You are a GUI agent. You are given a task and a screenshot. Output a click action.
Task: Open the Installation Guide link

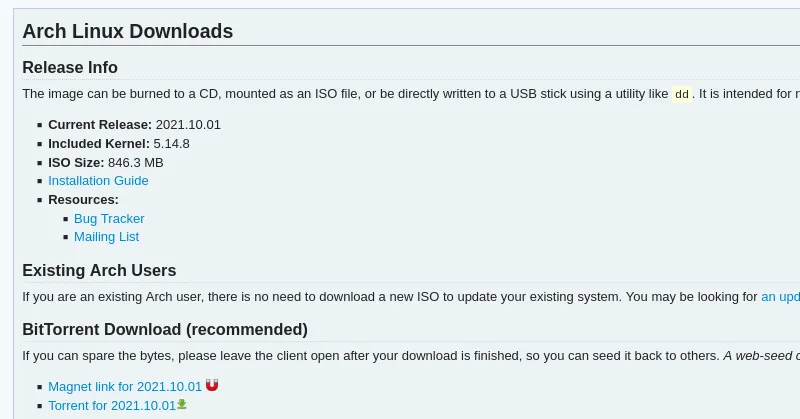(98, 181)
